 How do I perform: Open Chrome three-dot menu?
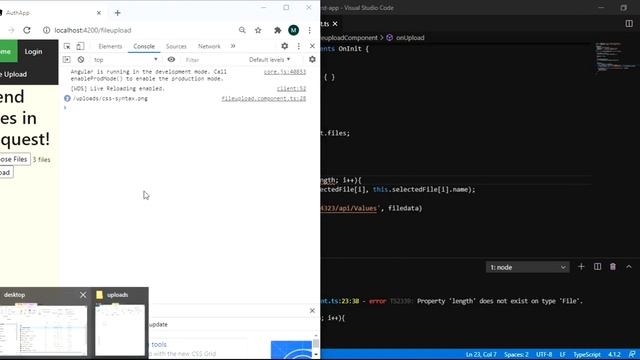(x=310, y=30)
